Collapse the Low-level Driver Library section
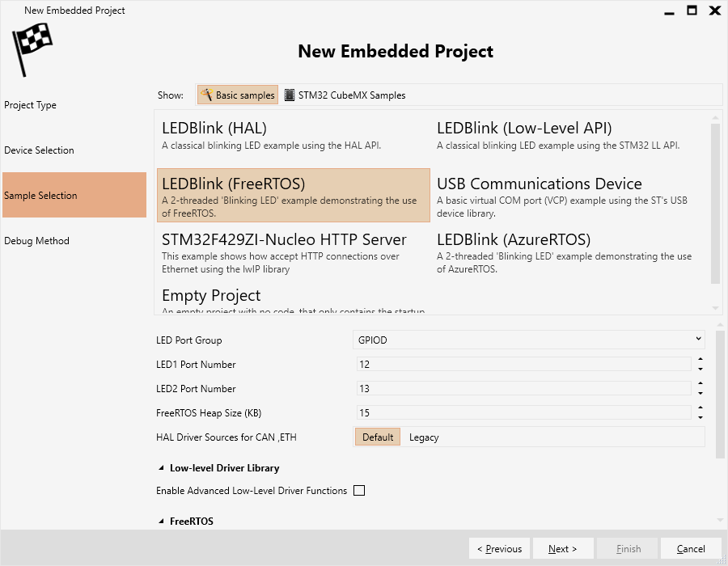728x566 pixels. 161,468
